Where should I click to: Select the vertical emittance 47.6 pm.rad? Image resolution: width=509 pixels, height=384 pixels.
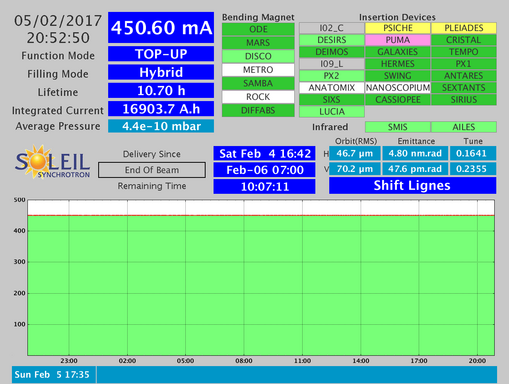(x=415, y=169)
